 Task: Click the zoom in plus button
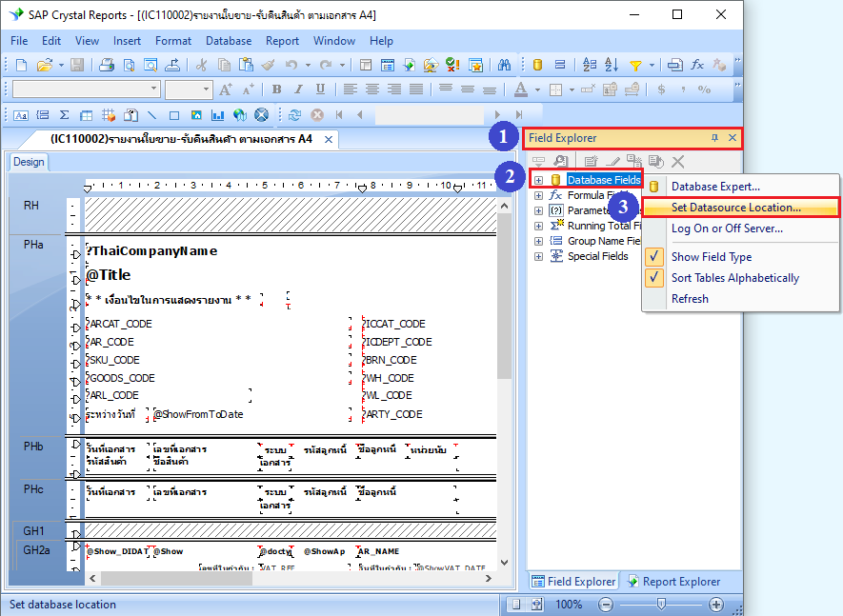coord(716,605)
